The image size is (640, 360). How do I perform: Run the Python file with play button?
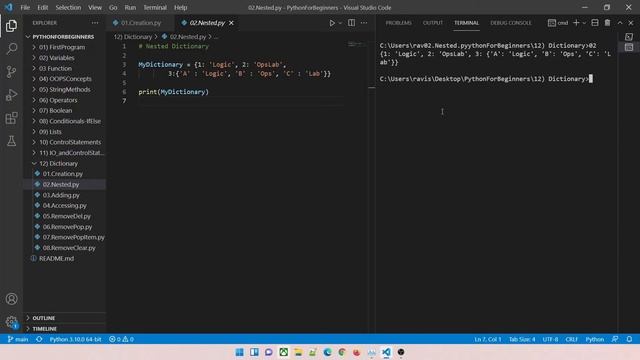click(x=332, y=23)
